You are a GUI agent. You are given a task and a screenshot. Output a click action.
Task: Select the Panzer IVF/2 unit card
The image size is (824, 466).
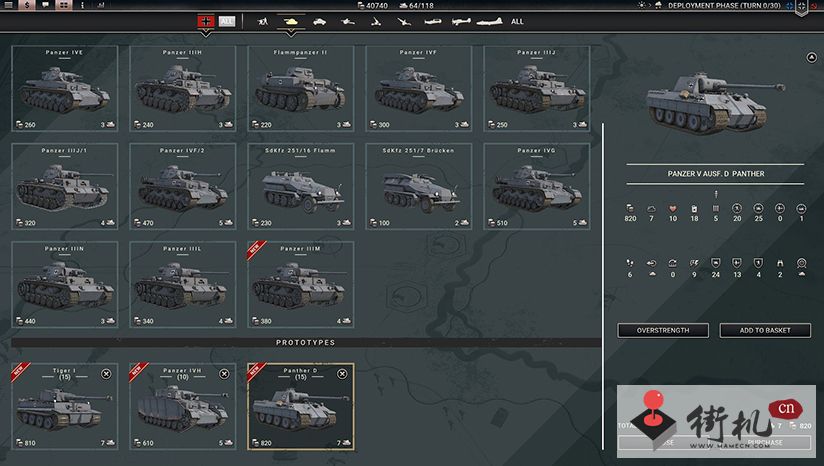(182, 187)
